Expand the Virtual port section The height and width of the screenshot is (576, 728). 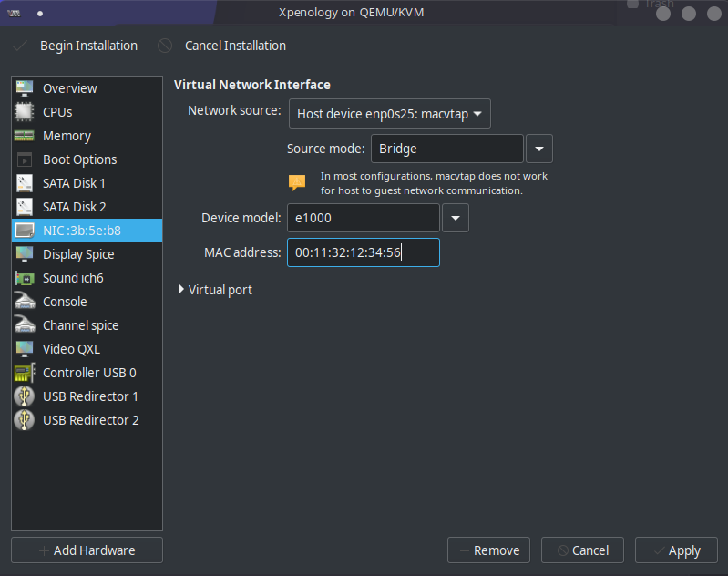(215, 290)
